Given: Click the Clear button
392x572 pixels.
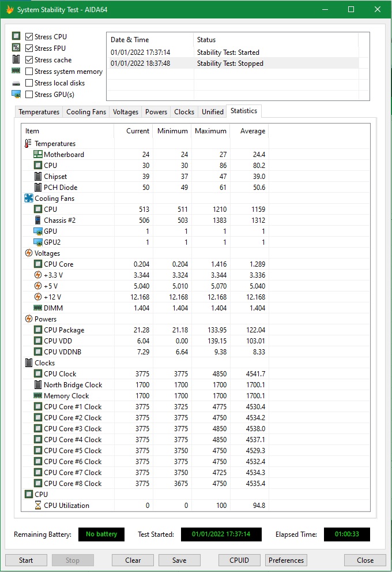Looking at the screenshot, I should (x=133, y=560).
